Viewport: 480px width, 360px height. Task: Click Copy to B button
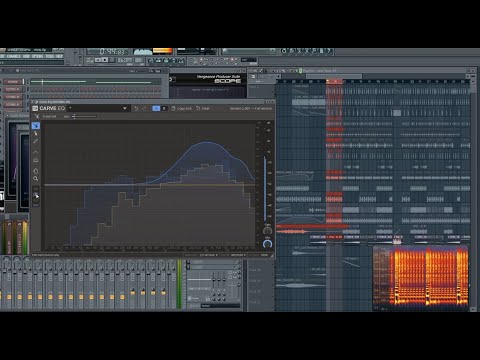click(x=182, y=109)
